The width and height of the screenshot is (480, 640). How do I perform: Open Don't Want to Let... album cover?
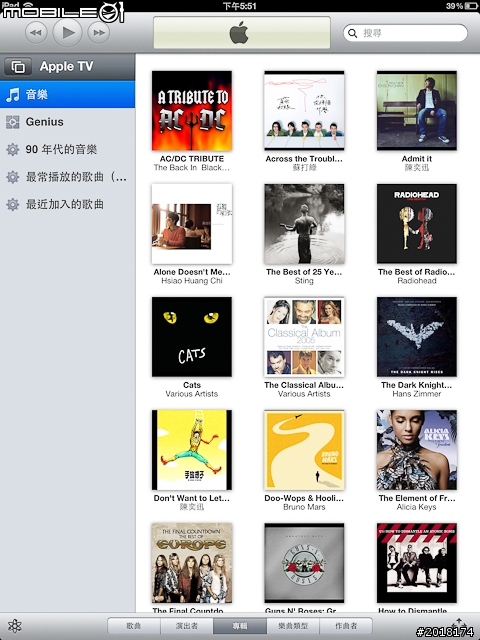[x=192, y=450]
